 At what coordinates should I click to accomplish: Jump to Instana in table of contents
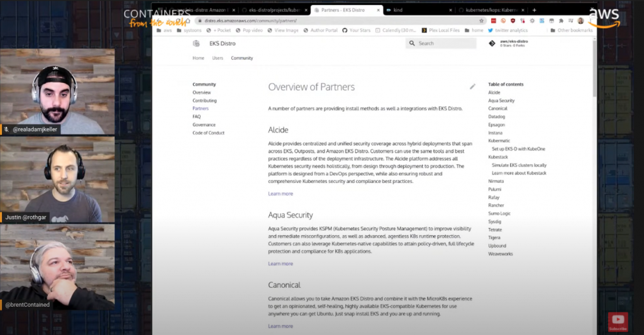click(496, 133)
